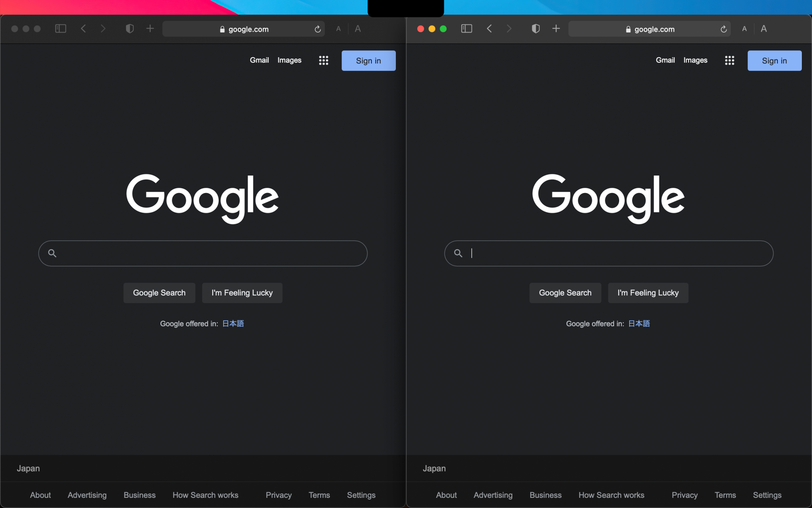Screen dimensions: 812x508
Task: Click Sign in button in left window
Action: pos(368,61)
